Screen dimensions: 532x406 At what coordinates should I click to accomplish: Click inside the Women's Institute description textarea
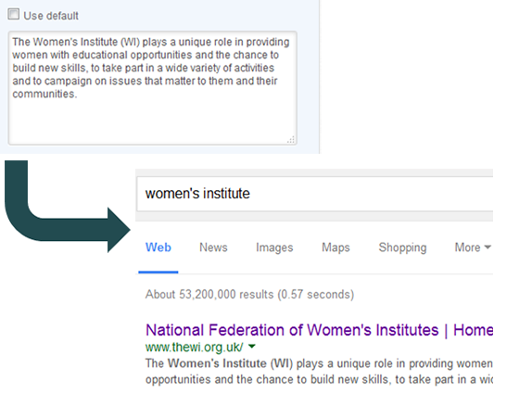click(153, 88)
